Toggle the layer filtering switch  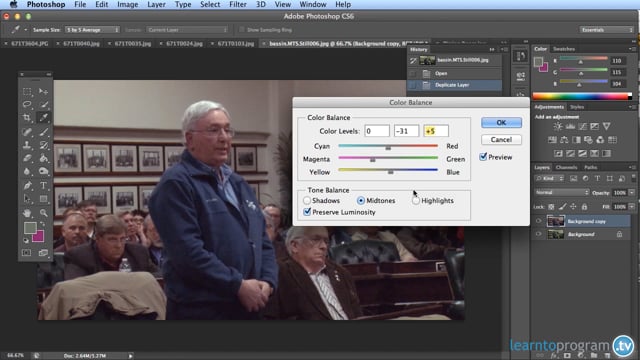[633, 178]
